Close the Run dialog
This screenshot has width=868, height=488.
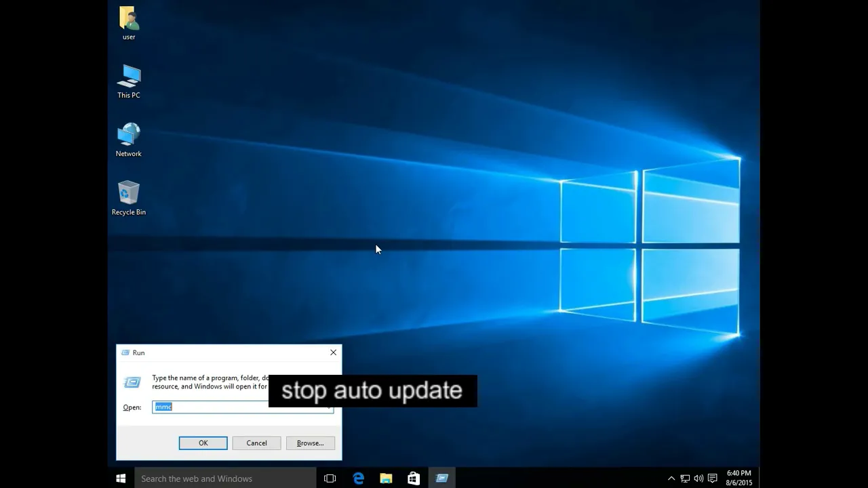point(333,352)
